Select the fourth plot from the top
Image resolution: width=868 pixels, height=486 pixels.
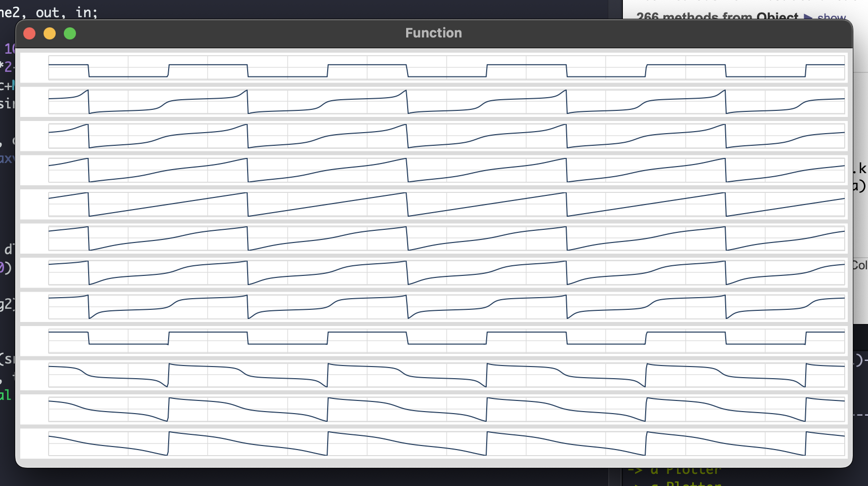(x=446, y=170)
